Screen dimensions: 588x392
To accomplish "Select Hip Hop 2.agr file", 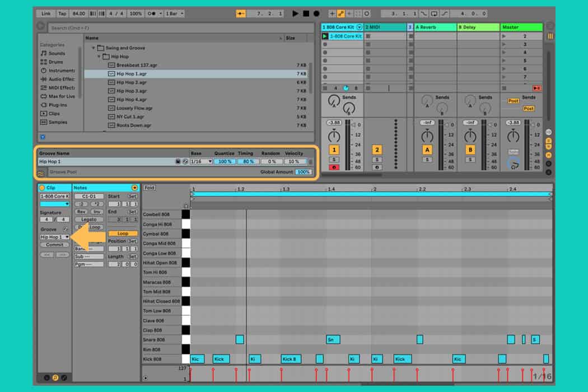I will point(132,82).
